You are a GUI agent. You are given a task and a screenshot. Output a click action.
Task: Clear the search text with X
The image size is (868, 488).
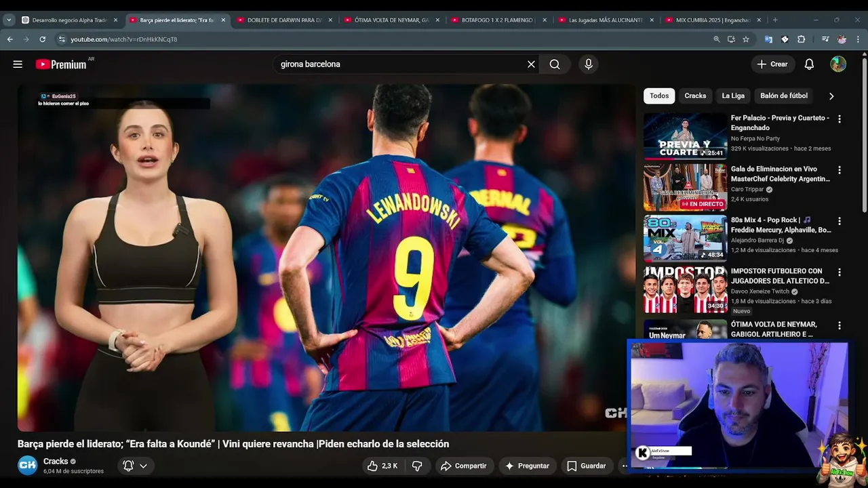coord(531,64)
